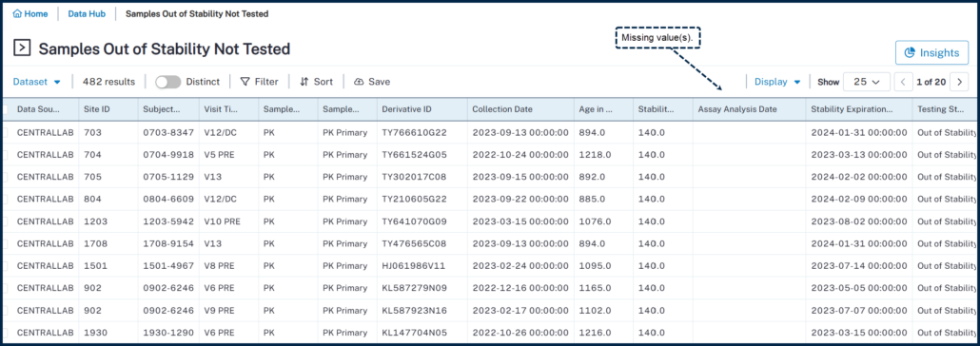Open the Display dropdown
Screen dimensions: 980x346
[x=777, y=81]
